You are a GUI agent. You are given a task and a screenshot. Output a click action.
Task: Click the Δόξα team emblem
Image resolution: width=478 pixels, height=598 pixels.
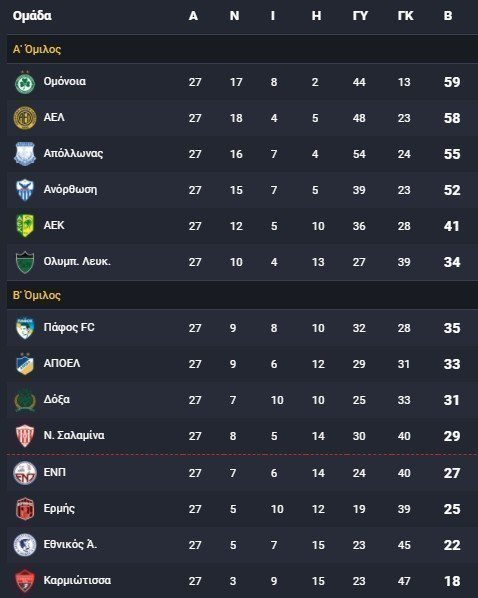pyautogui.click(x=25, y=400)
